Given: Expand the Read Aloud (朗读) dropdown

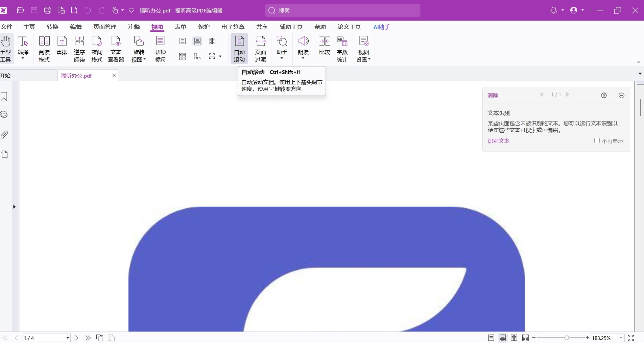Looking at the screenshot, I should point(303,58).
